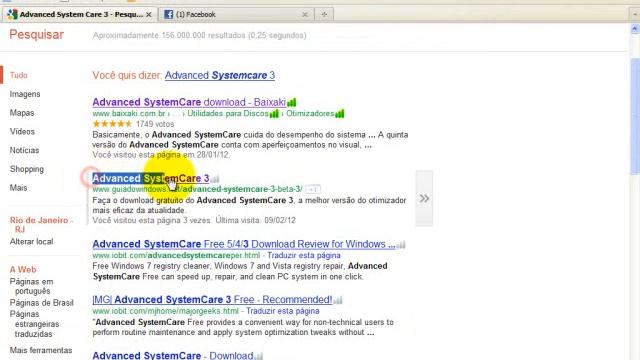This screenshot has width=640, height=360.
Task: Click the +1 button for guiadowindows result
Action: [x=313, y=189]
